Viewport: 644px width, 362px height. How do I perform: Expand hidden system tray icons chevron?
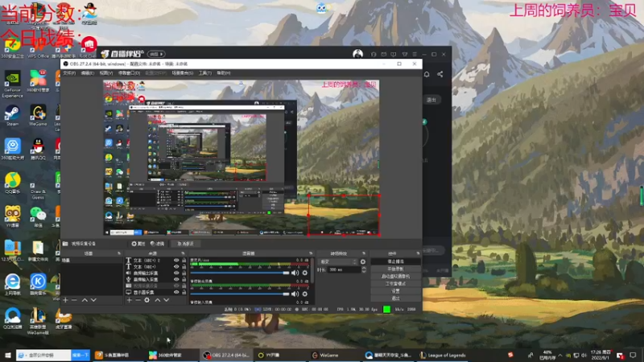559,355
